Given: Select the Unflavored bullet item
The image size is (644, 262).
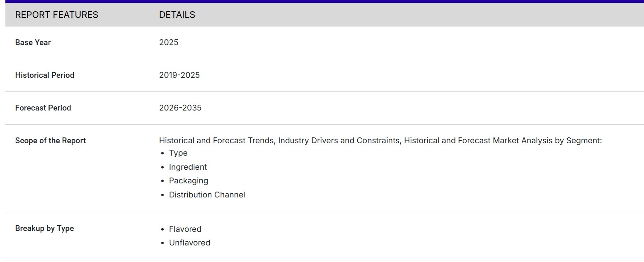Looking at the screenshot, I should point(189,243).
